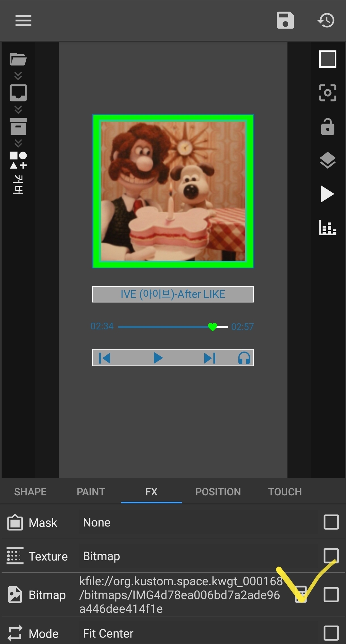Tick the Mode row checkbox
This screenshot has height=644, width=346.
(331, 633)
